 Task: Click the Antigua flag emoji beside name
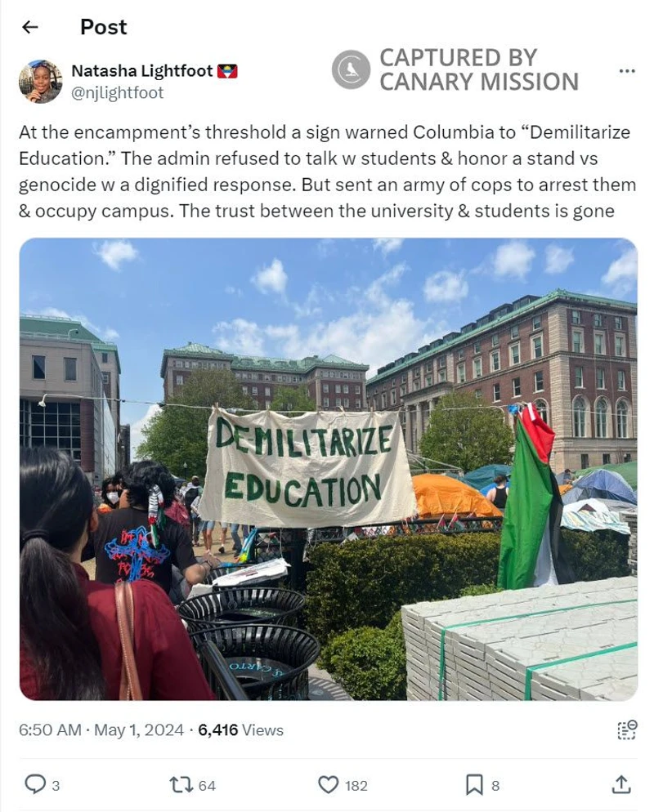tap(227, 71)
